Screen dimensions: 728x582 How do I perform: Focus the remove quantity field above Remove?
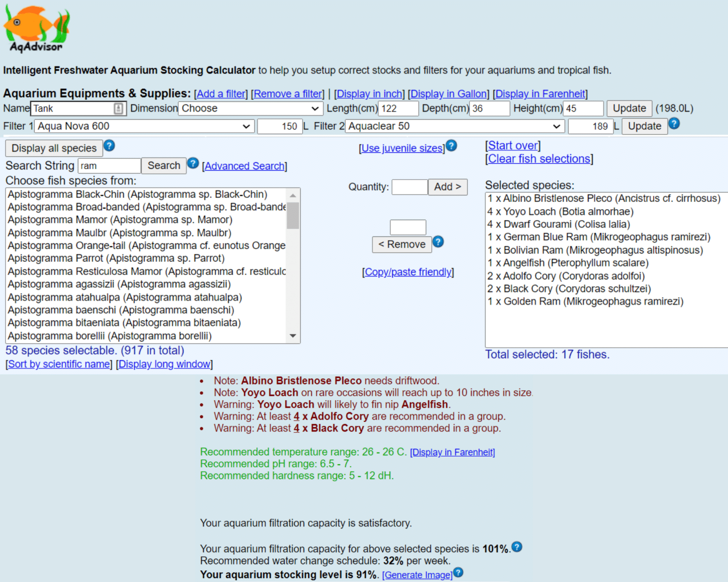(x=408, y=227)
